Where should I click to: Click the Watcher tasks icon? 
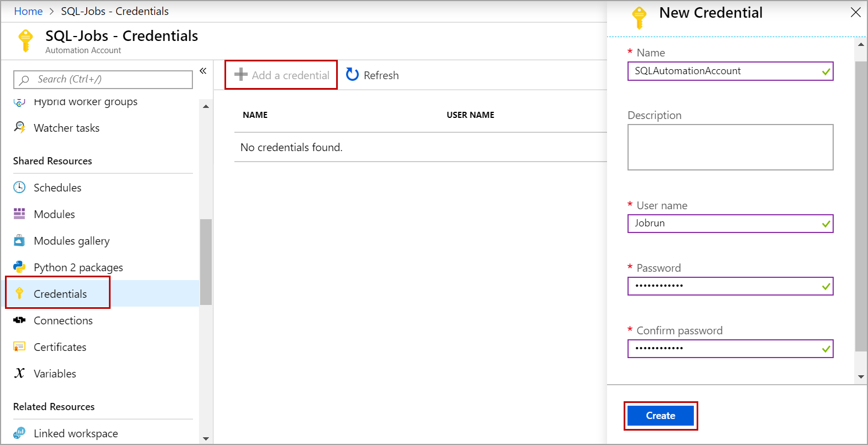pyautogui.click(x=19, y=127)
